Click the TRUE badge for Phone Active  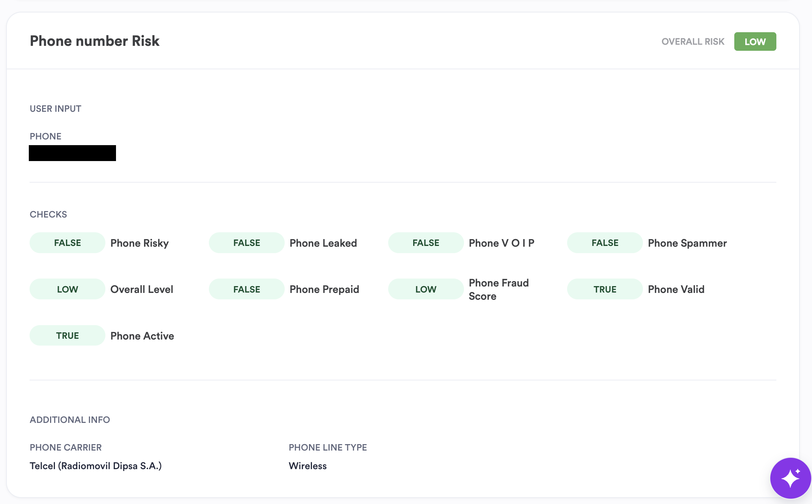pyautogui.click(x=67, y=336)
